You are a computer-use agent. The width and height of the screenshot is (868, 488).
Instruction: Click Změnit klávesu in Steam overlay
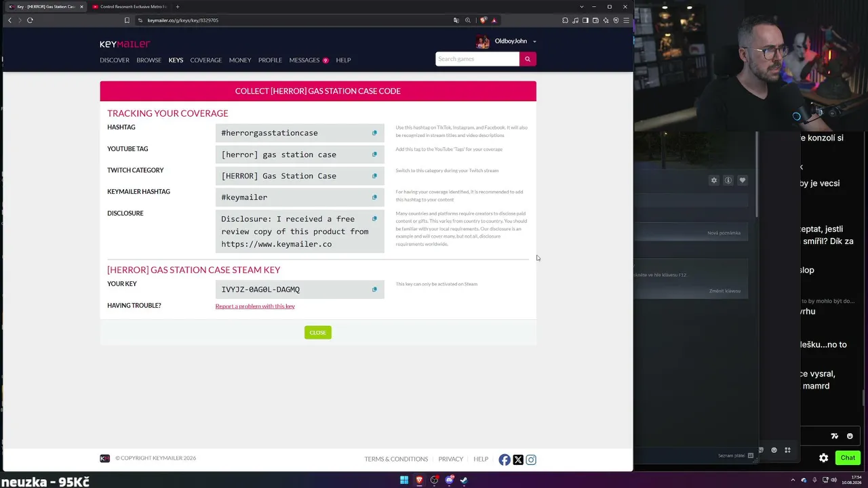[725, 291]
